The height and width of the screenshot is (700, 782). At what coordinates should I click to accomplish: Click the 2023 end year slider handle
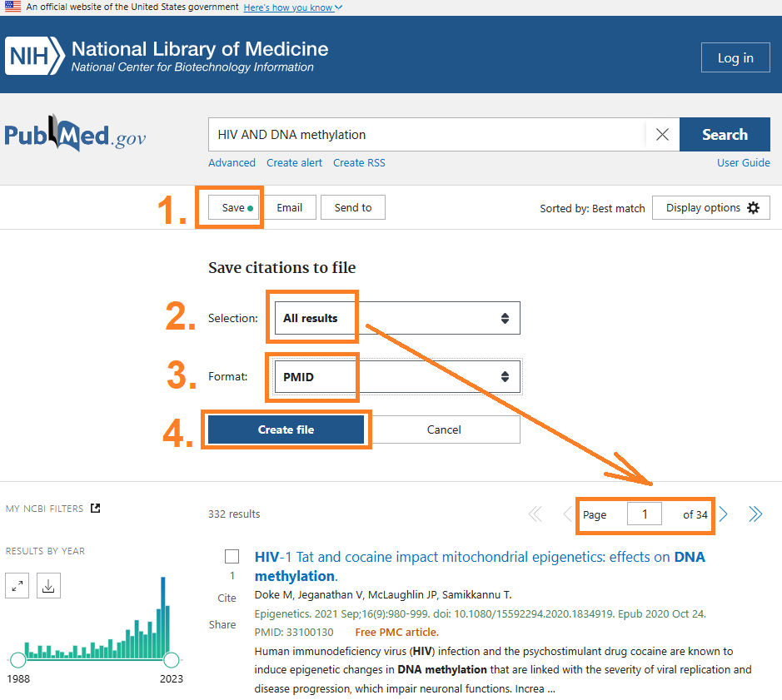point(171,659)
